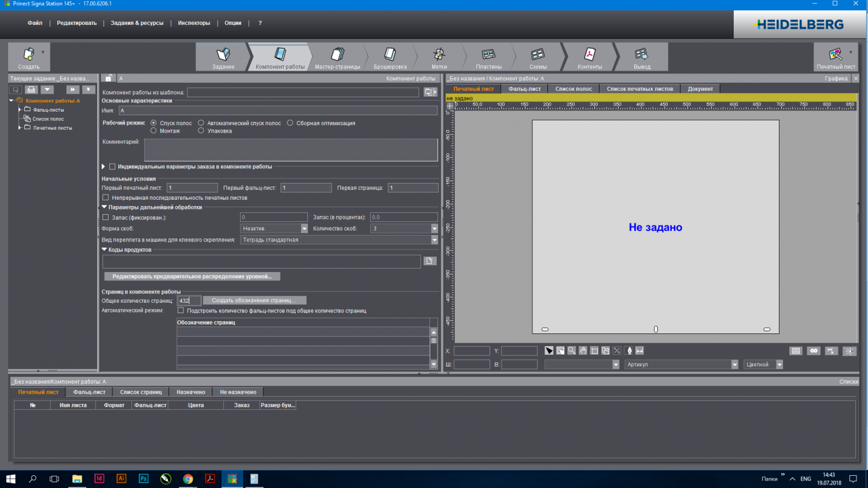Switch to the Список полос tab
Screen dimensions: 868x488
(x=573, y=89)
